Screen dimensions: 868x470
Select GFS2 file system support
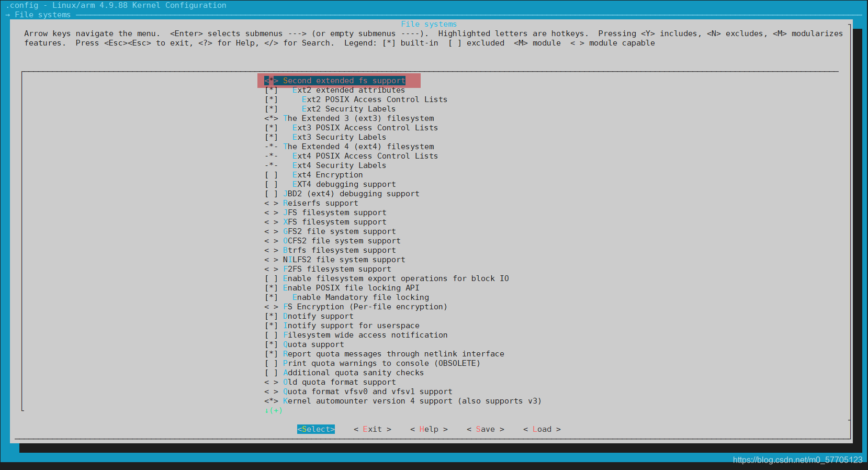coord(330,231)
